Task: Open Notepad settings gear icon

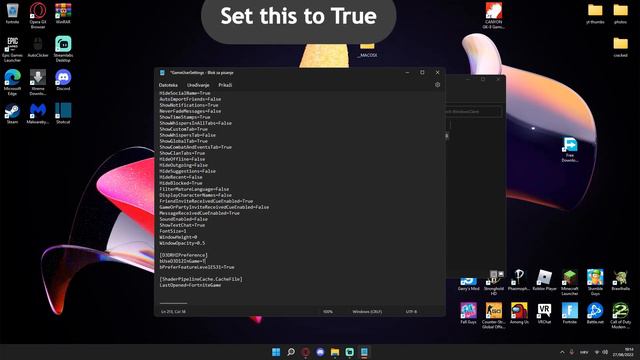Action: (x=437, y=85)
